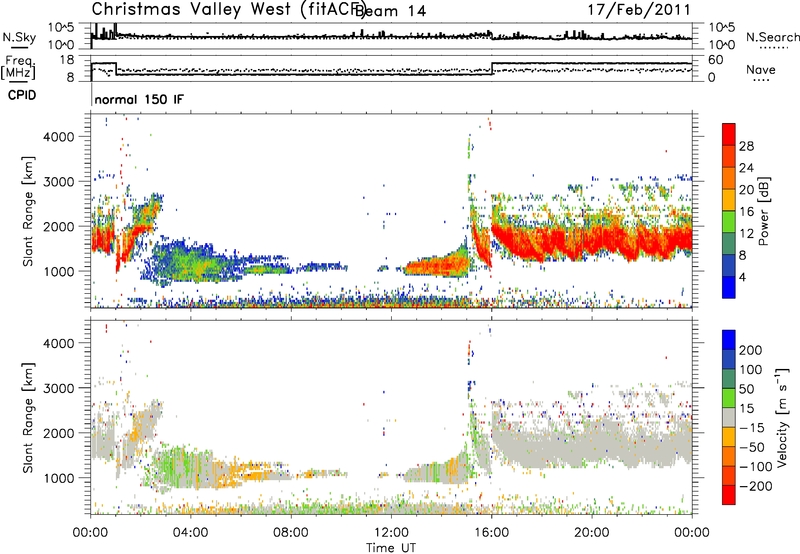Viewport: 800px width, 554px height.
Task: Click the '1000' tick on the power panel range axis
Action: pos(58,271)
